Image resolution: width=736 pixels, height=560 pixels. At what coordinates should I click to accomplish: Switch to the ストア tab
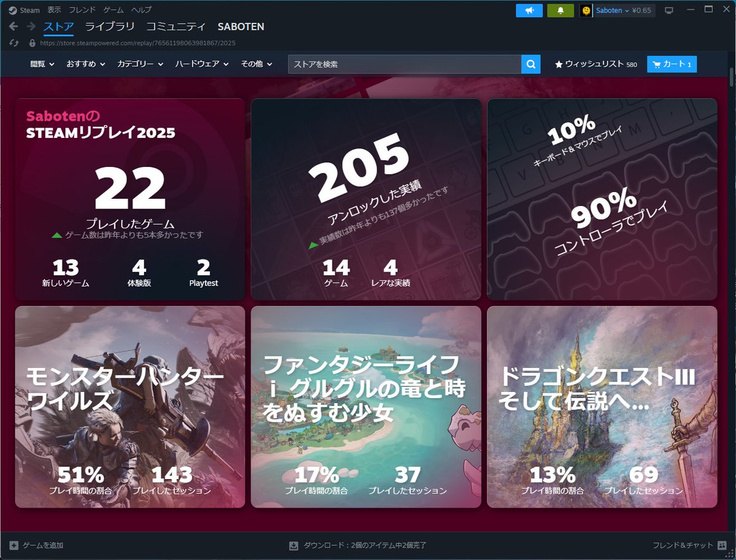click(x=59, y=26)
